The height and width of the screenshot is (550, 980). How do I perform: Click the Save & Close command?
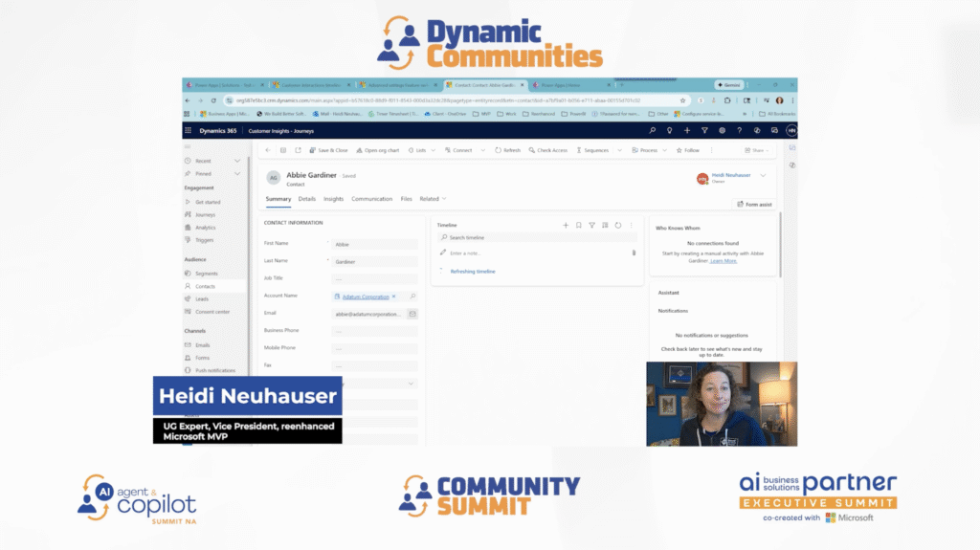[328, 150]
